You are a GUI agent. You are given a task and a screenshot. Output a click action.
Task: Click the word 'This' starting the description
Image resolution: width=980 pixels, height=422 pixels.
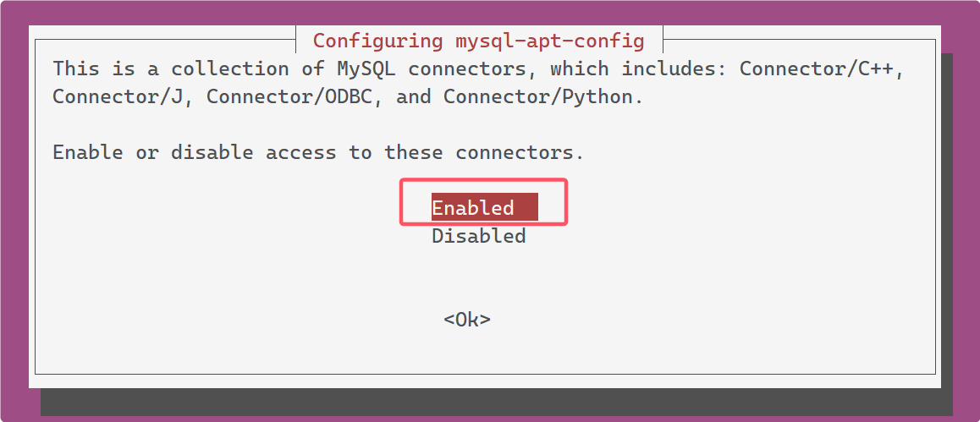point(75,69)
